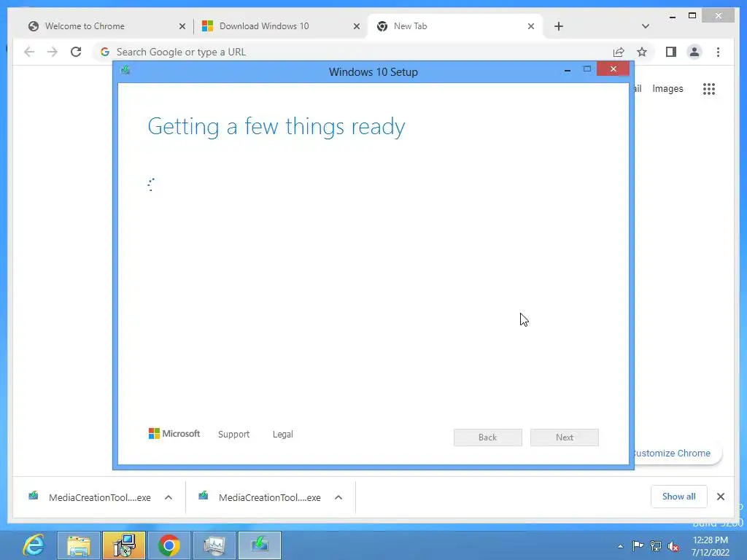Minimize the Windows 10 Setup window
Screen dimensions: 747x560
coord(568,70)
